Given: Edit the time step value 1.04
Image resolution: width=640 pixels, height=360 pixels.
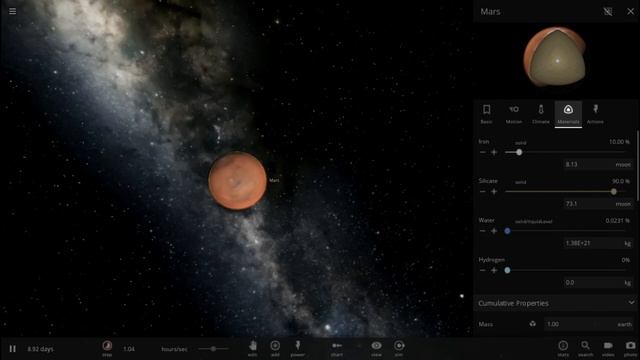Looking at the screenshot, I should [x=129, y=349].
